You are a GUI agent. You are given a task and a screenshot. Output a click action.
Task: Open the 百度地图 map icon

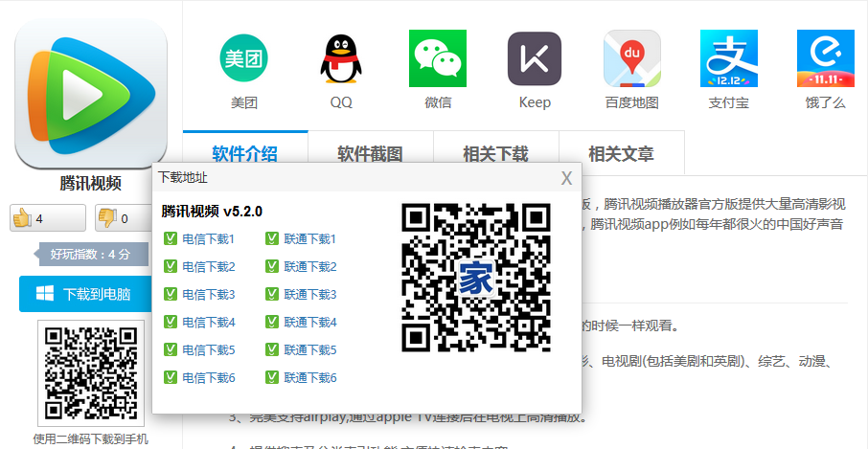(x=631, y=58)
